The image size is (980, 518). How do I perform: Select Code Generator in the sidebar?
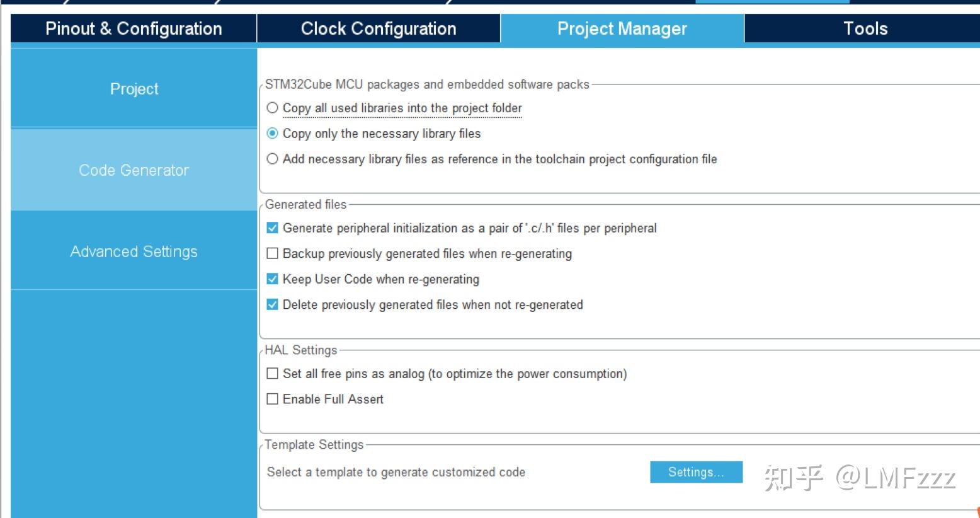click(134, 170)
